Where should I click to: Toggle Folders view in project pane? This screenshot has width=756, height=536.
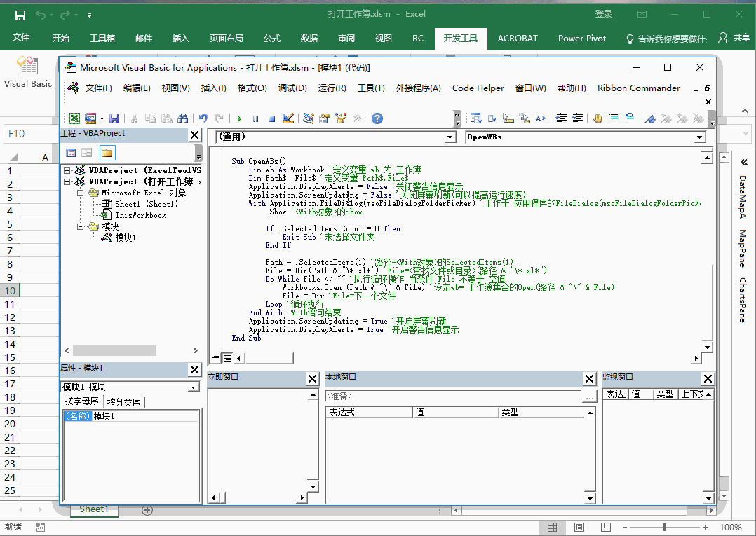point(107,153)
